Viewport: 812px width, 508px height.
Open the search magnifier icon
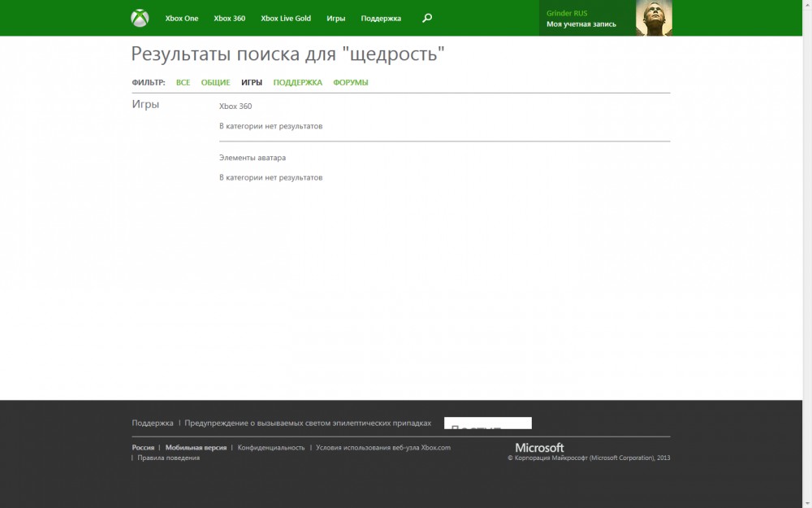(x=427, y=18)
